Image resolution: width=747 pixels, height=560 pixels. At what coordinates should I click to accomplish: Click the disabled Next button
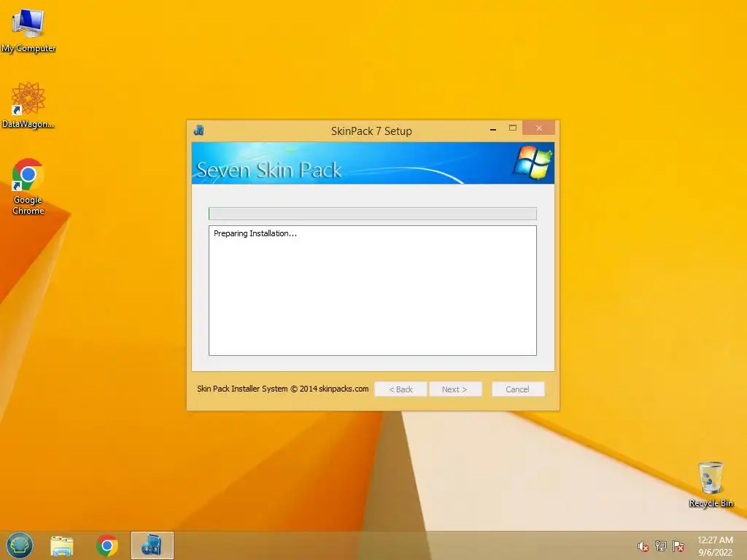point(455,389)
